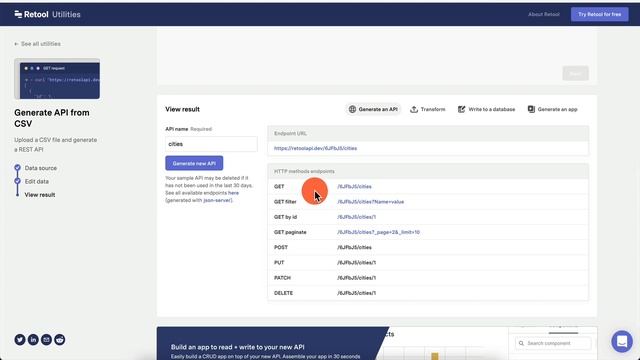Open the json-server link
The width and height of the screenshot is (640, 360).
coord(217,200)
